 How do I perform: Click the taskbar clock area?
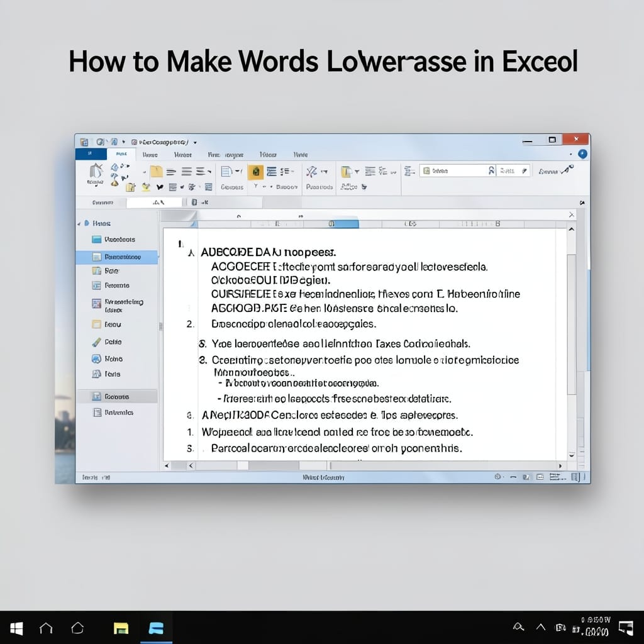point(594,626)
